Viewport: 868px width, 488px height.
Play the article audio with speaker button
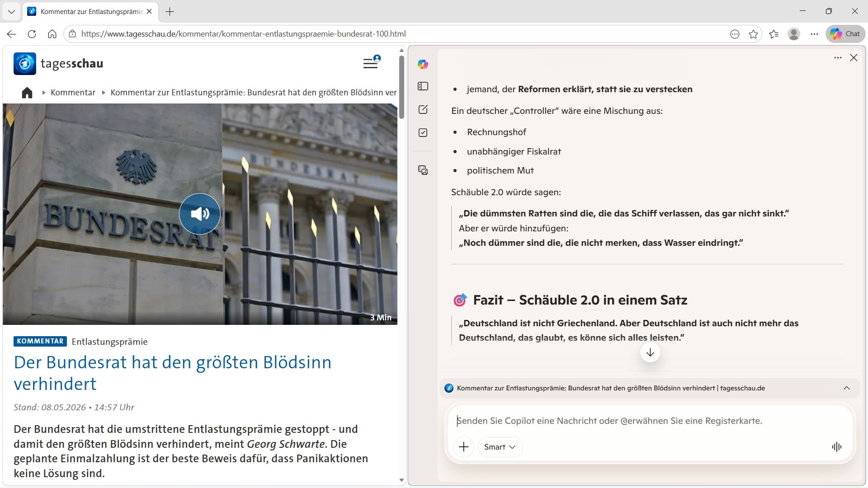click(x=200, y=214)
